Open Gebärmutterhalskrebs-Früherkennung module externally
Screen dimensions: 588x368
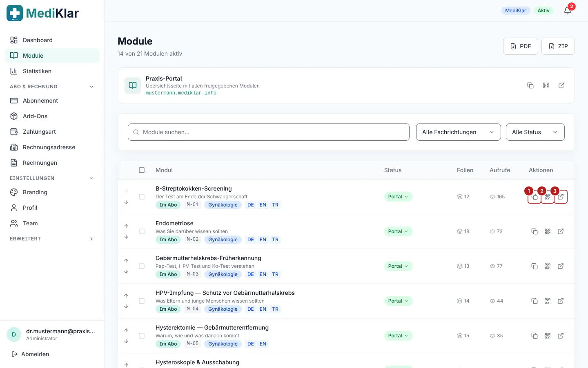[561, 266]
